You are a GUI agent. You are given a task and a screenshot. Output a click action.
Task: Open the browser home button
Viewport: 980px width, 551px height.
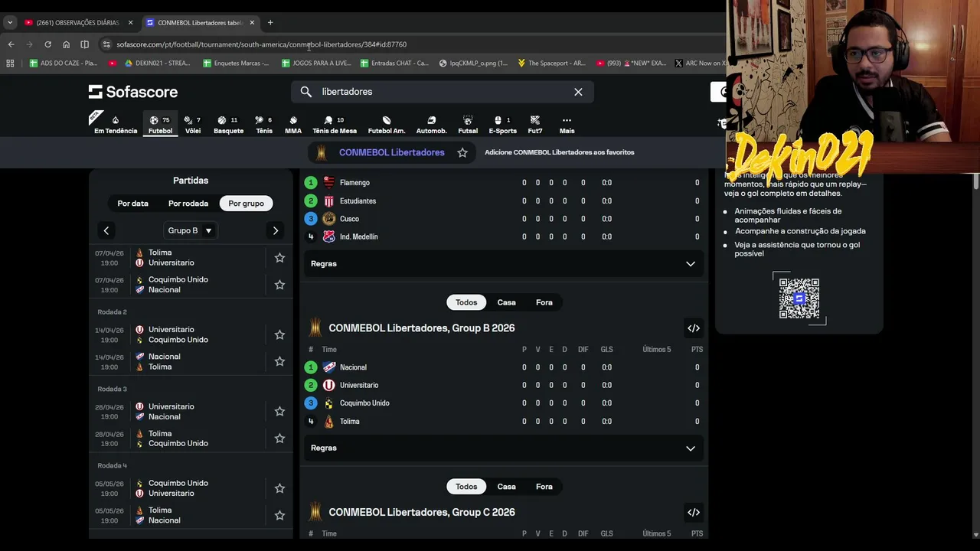(66, 44)
